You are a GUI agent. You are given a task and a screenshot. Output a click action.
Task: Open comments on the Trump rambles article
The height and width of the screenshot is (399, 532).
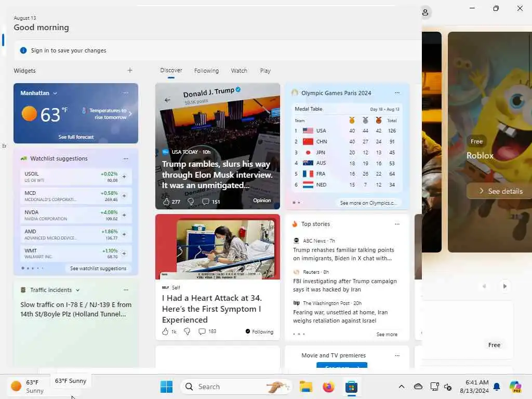coord(206,202)
